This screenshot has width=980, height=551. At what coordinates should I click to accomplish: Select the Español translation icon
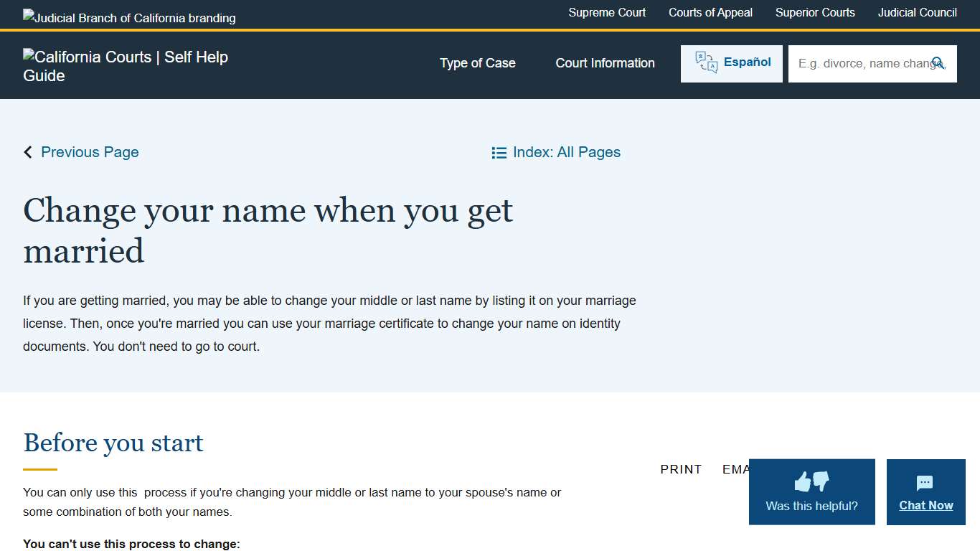click(x=706, y=62)
